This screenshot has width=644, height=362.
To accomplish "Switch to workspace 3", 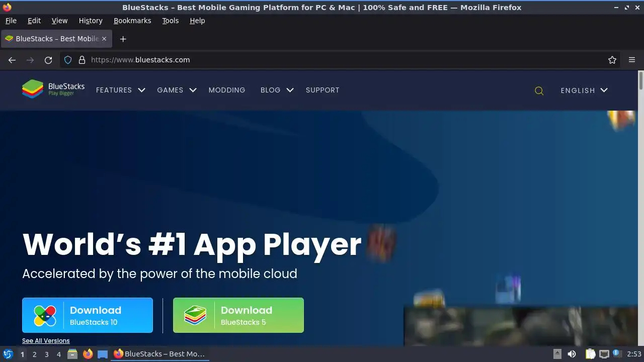I will pos(46,354).
